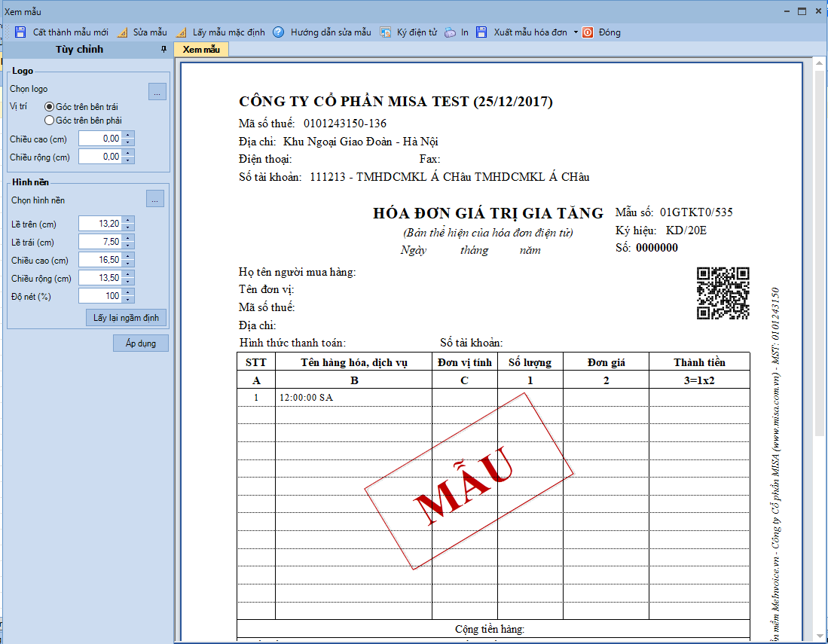Click the red 'Đóng' close icon
Image resolution: width=828 pixels, height=644 pixels.
click(x=588, y=32)
